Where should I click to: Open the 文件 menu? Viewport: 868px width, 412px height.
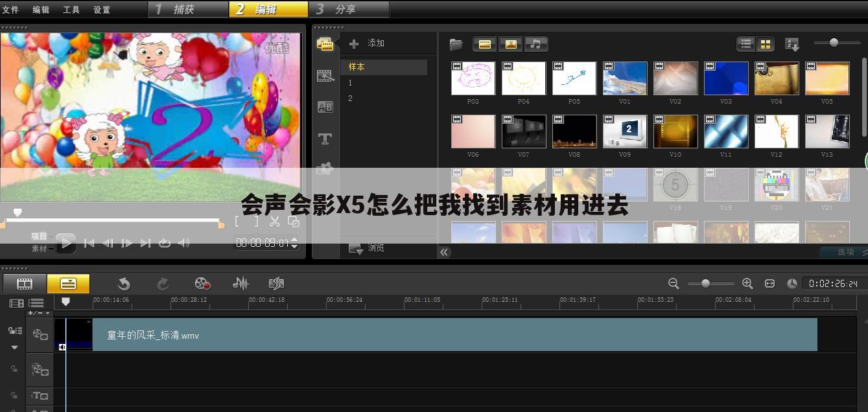(11, 10)
